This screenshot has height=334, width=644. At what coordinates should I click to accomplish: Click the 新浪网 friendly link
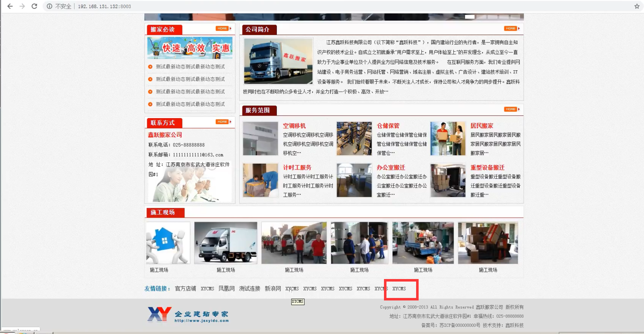(x=273, y=288)
